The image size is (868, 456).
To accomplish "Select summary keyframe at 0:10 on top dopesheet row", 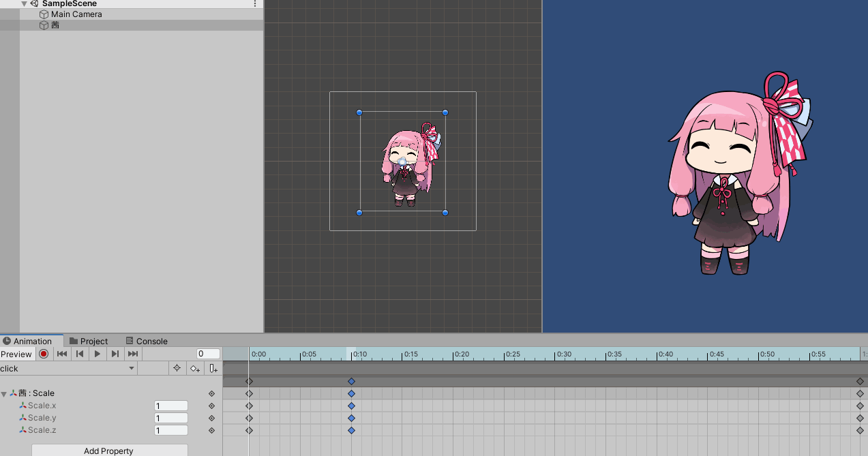I will coord(352,381).
